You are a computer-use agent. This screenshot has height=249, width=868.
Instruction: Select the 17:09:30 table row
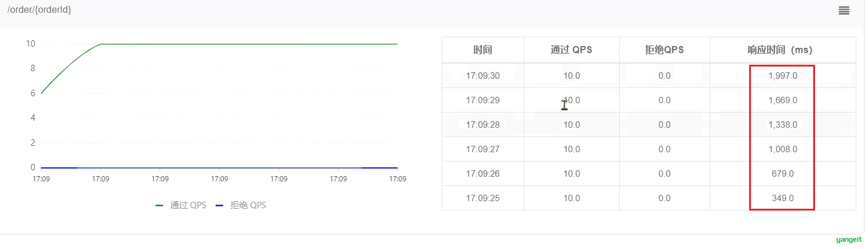point(649,76)
